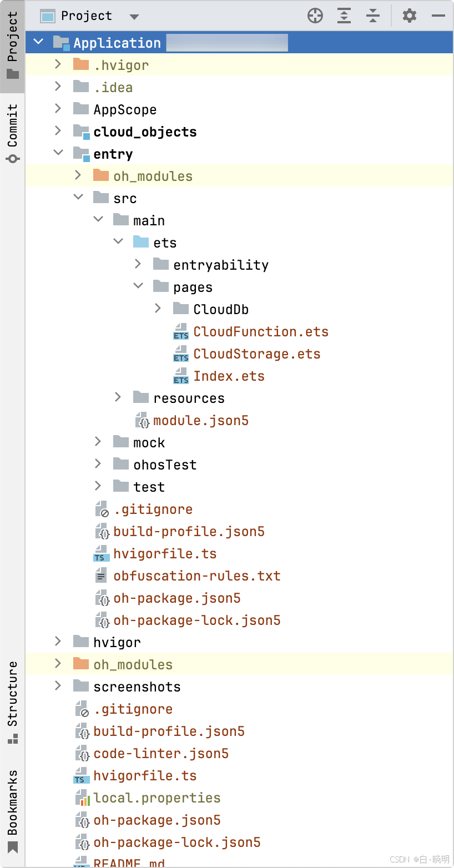The height and width of the screenshot is (868, 454).
Task: Select the module.json5 file name
Action: point(201,421)
